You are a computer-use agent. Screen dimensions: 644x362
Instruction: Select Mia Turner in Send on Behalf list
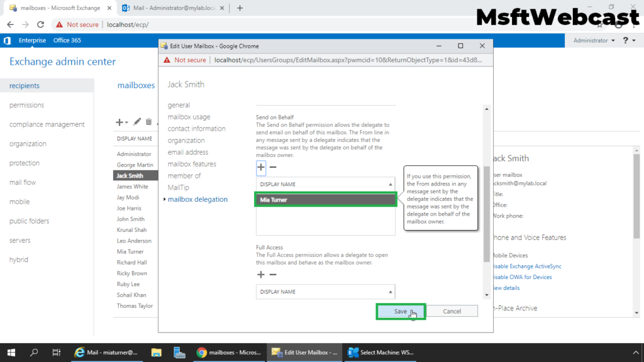click(x=325, y=200)
